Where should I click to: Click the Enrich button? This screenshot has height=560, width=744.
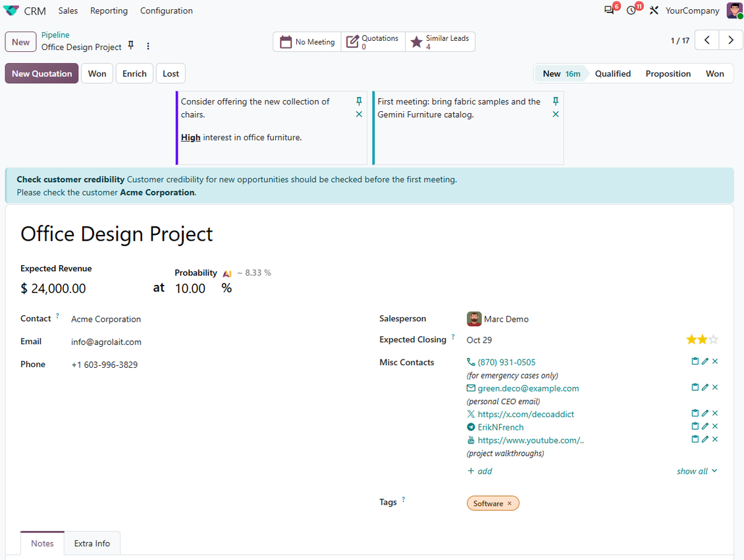(x=134, y=74)
